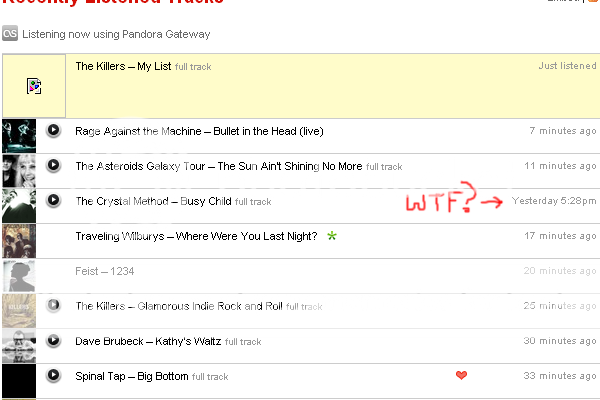Play The Crystal Method Busy Child
Image resolution: width=600 pixels, height=400 pixels.
tap(54, 200)
